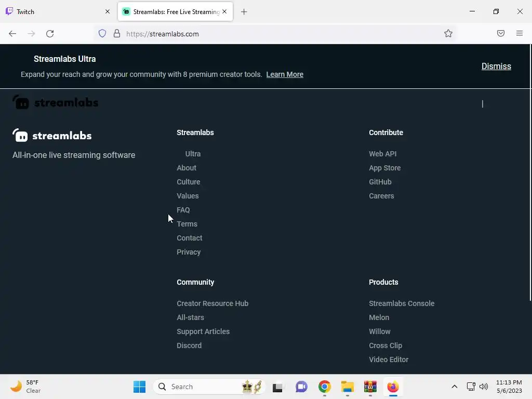The height and width of the screenshot is (399, 532).
Task: Reload the Streamlabs page
Action: (x=50, y=34)
